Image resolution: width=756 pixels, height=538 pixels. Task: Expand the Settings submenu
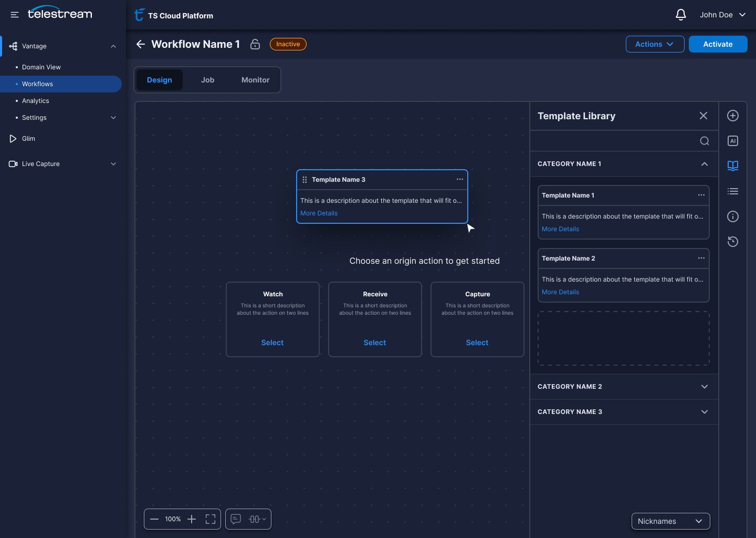coord(113,118)
